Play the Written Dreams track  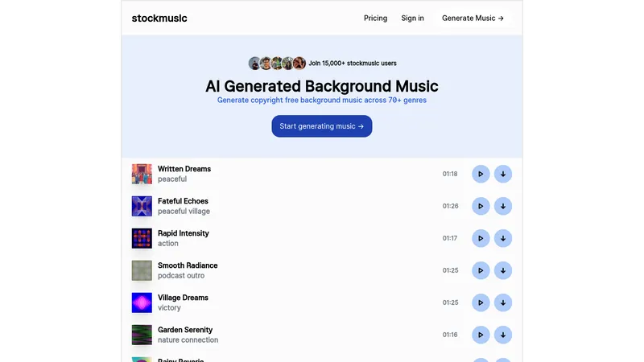point(481,174)
